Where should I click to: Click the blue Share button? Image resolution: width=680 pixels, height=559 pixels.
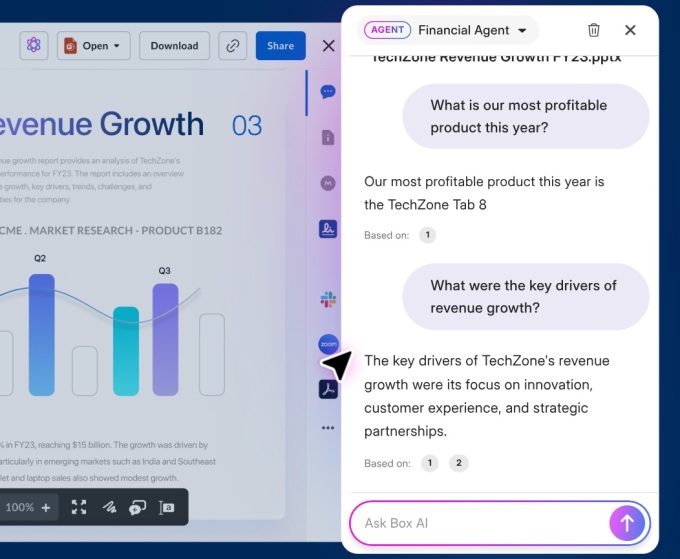coord(281,46)
